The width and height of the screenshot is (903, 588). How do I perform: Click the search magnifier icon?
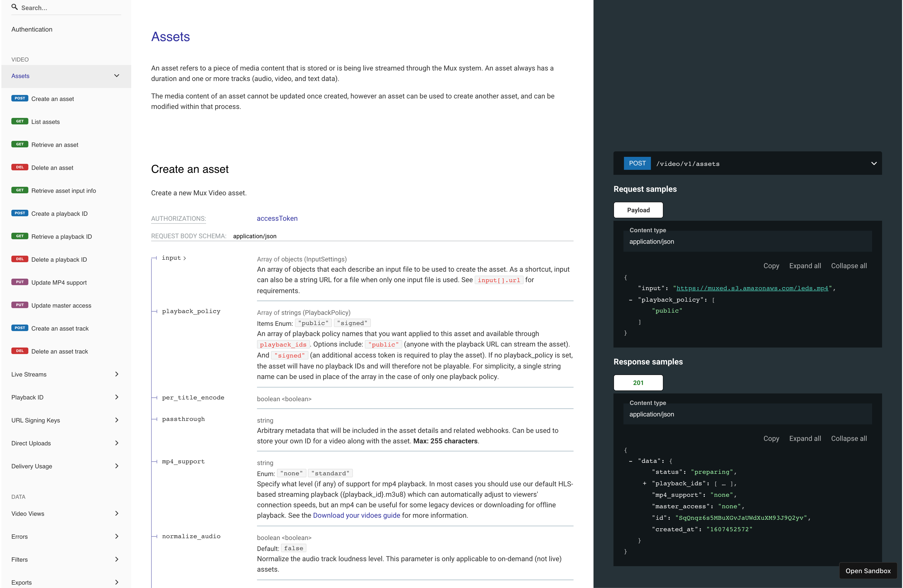pyautogui.click(x=14, y=7)
